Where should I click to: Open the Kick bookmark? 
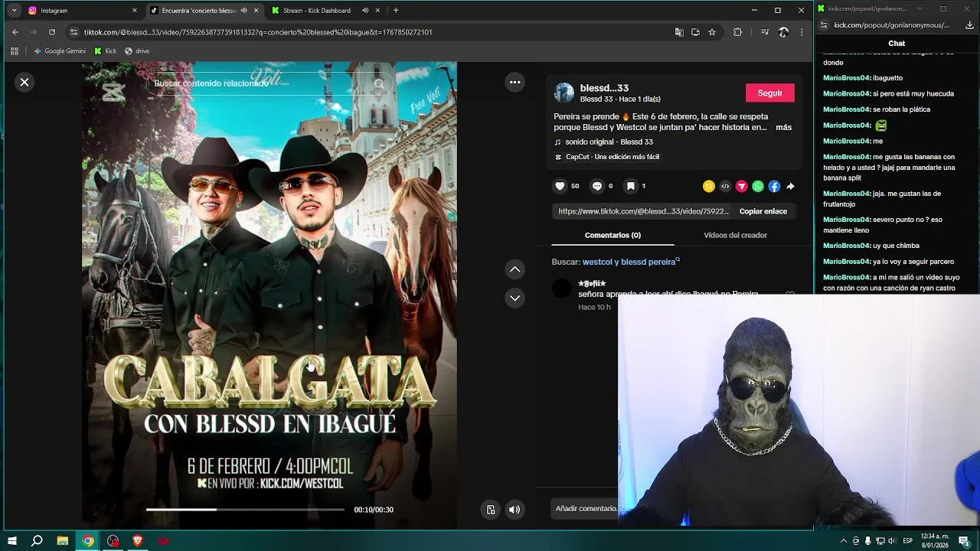click(x=106, y=51)
